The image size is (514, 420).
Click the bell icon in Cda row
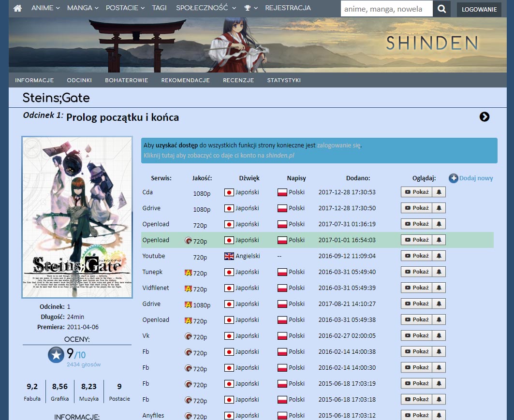(439, 192)
